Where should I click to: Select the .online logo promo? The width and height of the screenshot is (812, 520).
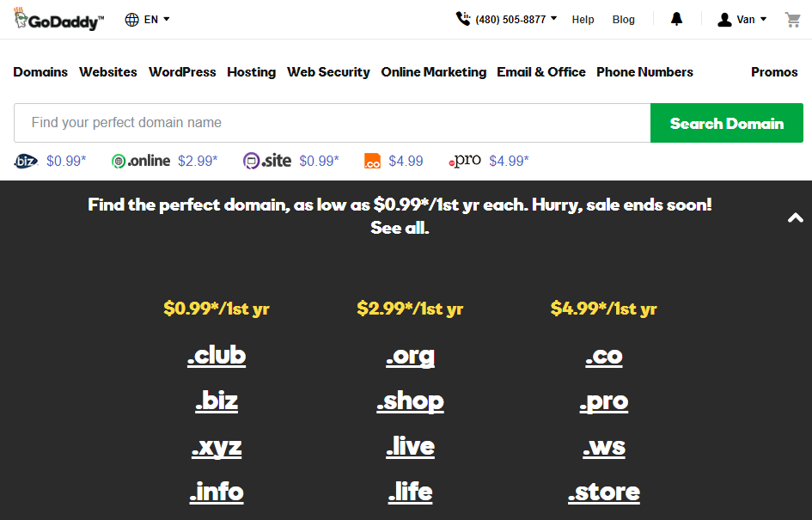[141, 161]
